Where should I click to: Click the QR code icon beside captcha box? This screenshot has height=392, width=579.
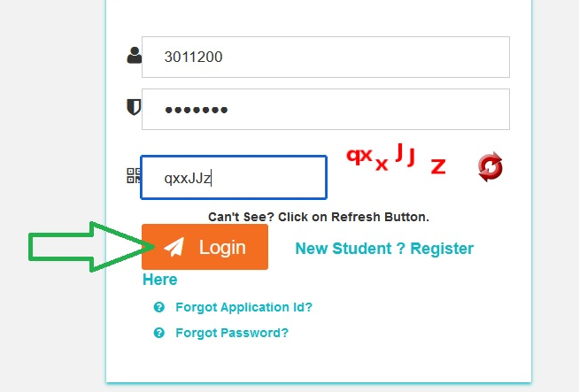point(134,176)
